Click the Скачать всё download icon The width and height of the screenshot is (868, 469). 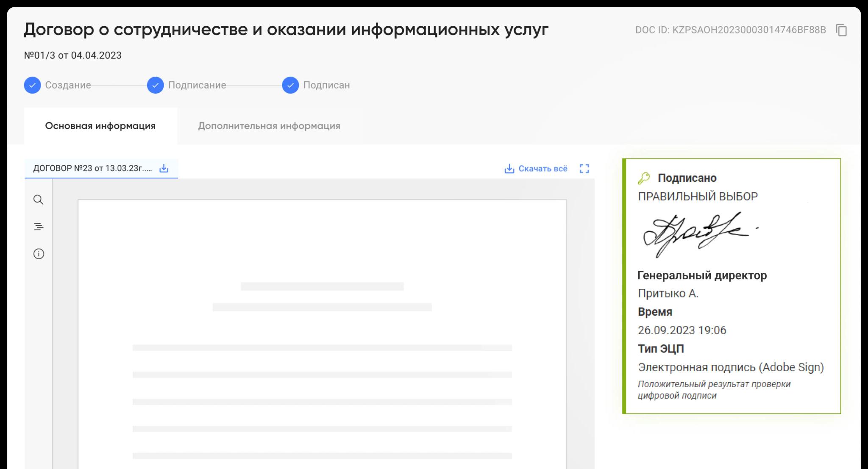pos(509,169)
